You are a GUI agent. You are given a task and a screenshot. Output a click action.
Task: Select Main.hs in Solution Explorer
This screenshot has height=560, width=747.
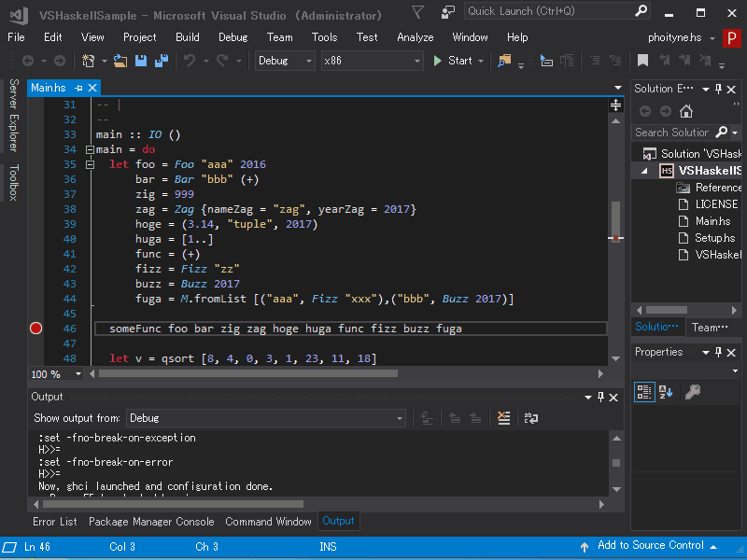click(712, 221)
